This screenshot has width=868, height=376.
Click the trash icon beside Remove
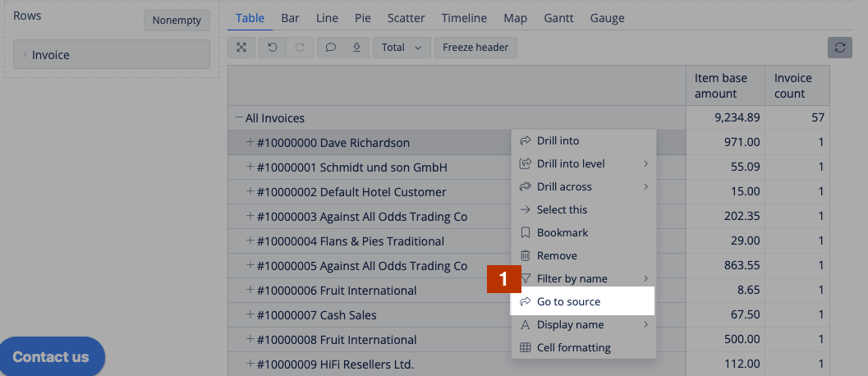[x=526, y=256]
